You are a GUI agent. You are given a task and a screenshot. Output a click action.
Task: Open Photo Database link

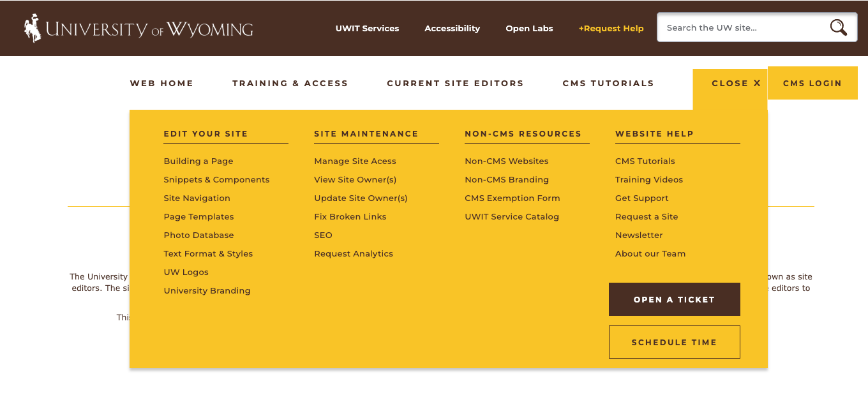pyautogui.click(x=198, y=235)
